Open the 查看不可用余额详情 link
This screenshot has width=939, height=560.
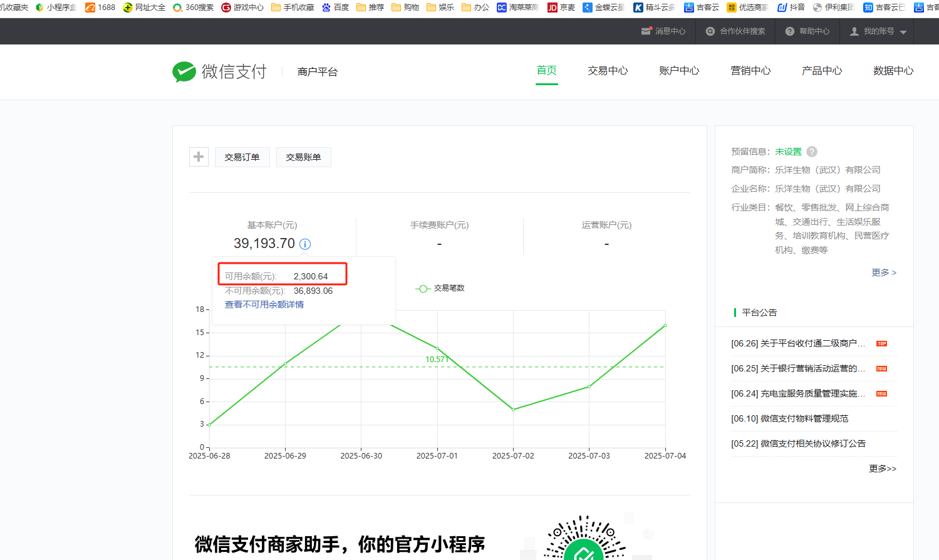(x=264, y=304)
